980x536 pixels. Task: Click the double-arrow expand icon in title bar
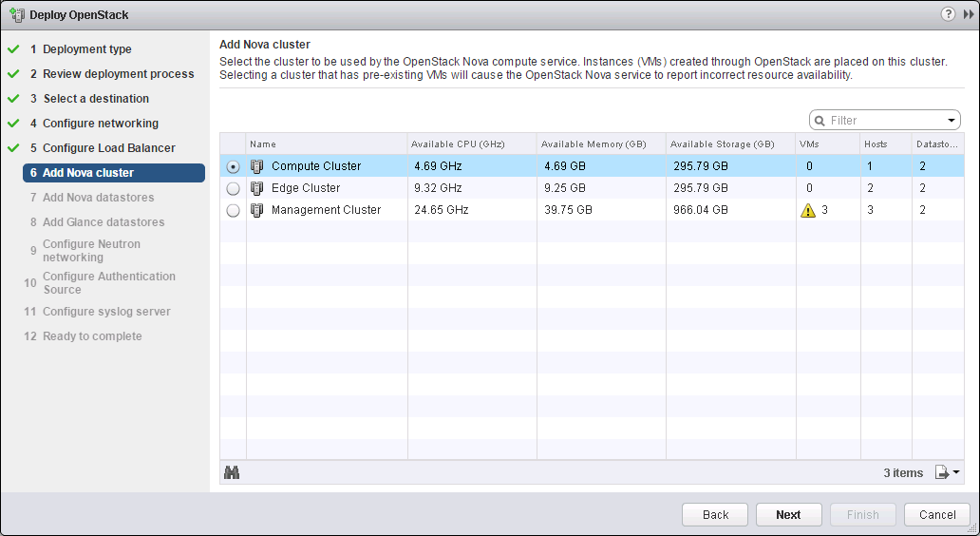pos(966,15)
